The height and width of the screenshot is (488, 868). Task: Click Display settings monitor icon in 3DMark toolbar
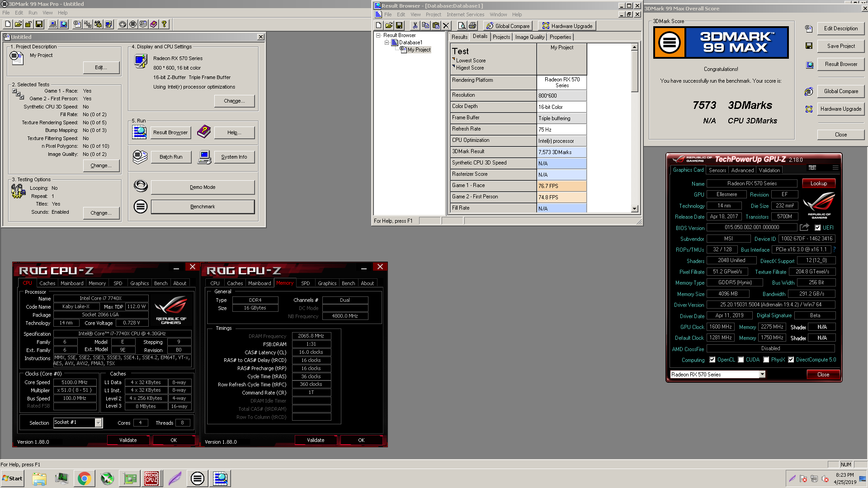[108, 24]
